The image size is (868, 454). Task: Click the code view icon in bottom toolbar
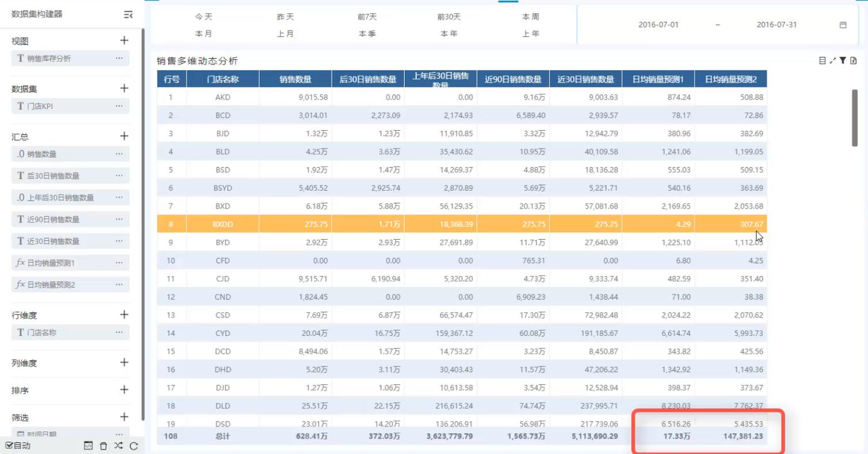88,445
